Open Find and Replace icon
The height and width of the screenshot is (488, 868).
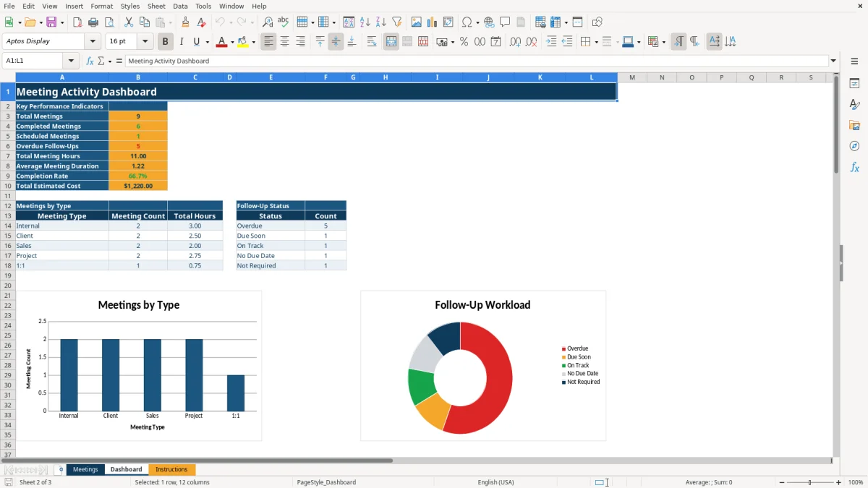268,22
